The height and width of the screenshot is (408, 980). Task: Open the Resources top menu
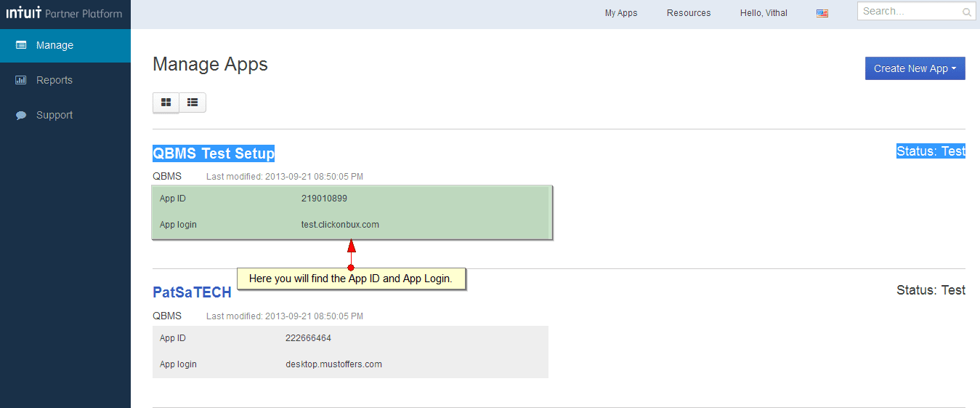689,13
